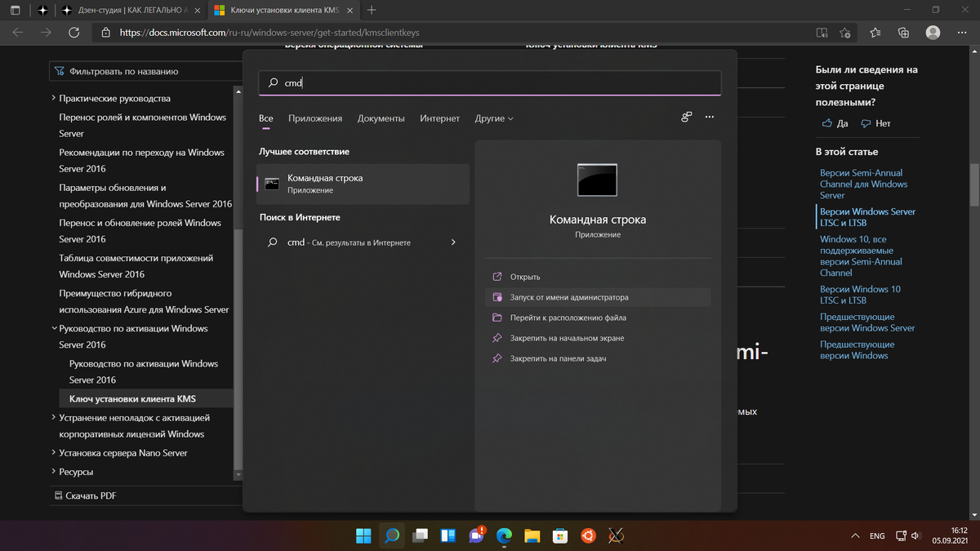980x551 pixels.
Task: Open Microsoft Store from the taskbar
Action: [x=560, y=535]
